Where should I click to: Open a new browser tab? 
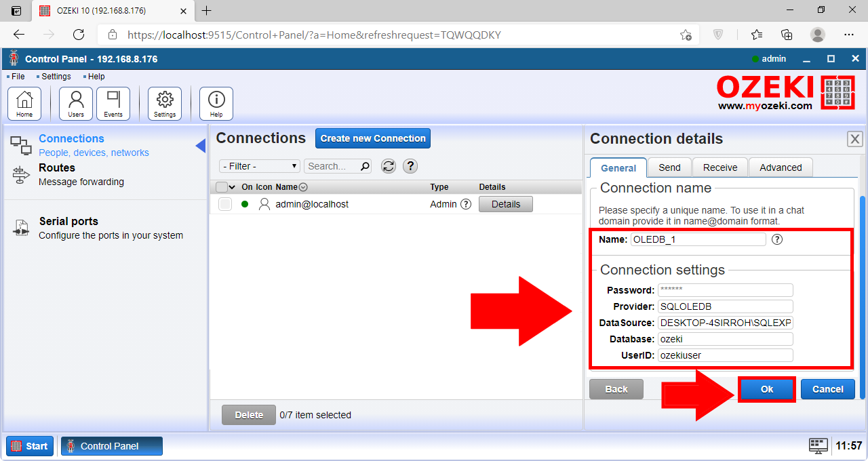[207, 10]
